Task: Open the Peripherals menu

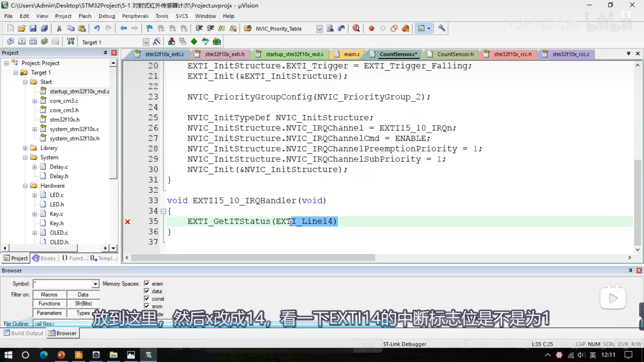Action: 135,16
